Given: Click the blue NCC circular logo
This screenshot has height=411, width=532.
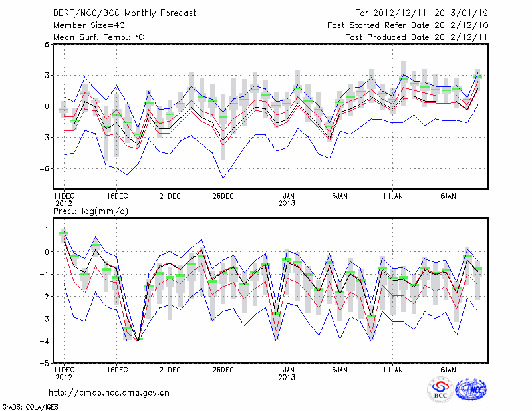Looking at the screenshot, I should (471, 390).
